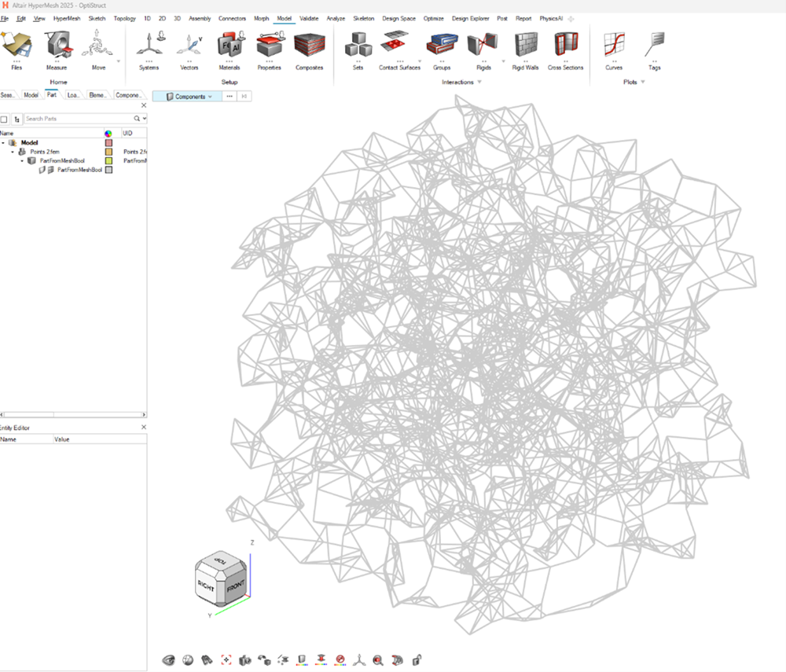The width and height of the screenshot is (786, 672).
Task: Expand the Rigids tool dropdown arrow
Action: tap(503, 61)
